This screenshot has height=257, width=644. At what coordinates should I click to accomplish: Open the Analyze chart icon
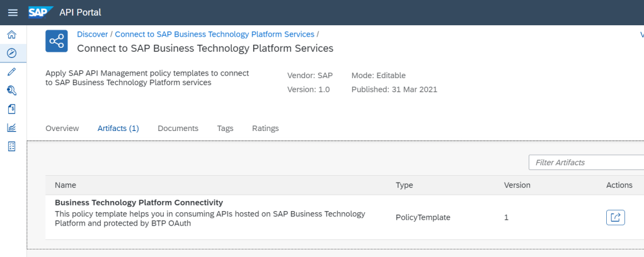(11, 127)
